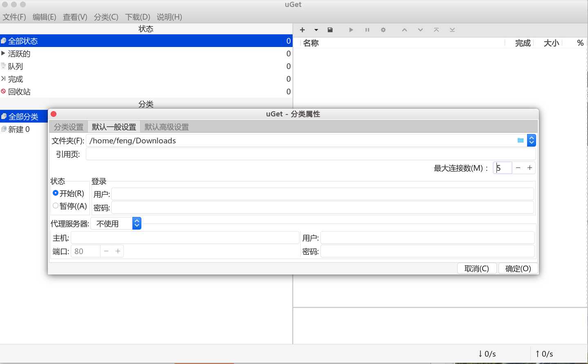
Task: Click the download speed 0/s indicator
Action: point(487,354)
